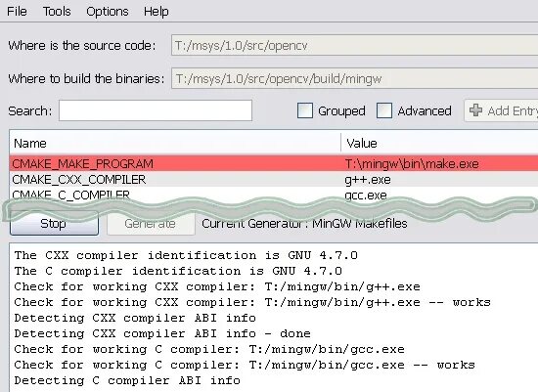
Task: Select the CMAKE_C_COMPILER entry
Action: (x=71, y=195)
